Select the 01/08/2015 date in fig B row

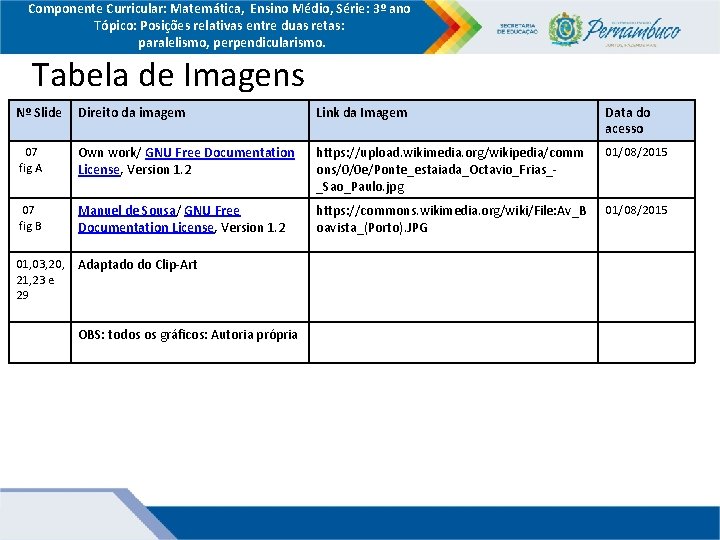[x=636, y=210]
